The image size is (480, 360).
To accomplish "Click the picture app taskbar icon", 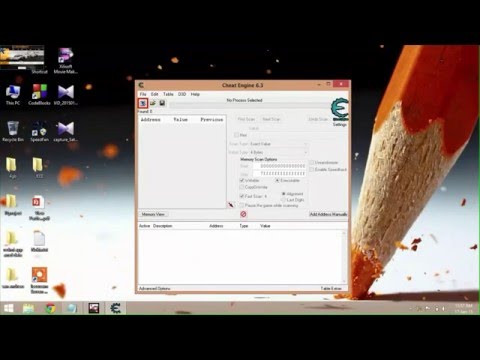I will click(x=94, y=308).
